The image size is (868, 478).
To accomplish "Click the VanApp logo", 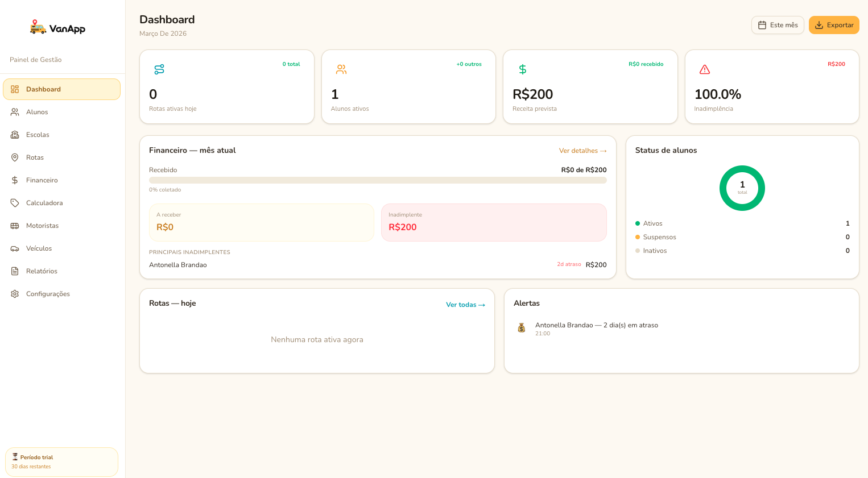I will pos(57,27).
